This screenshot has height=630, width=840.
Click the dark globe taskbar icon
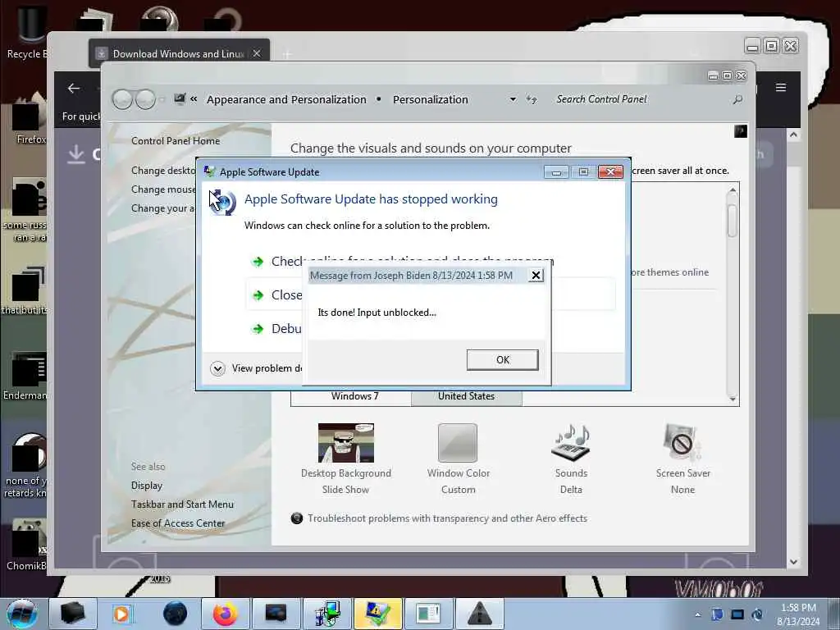click(x=176, y=614)
